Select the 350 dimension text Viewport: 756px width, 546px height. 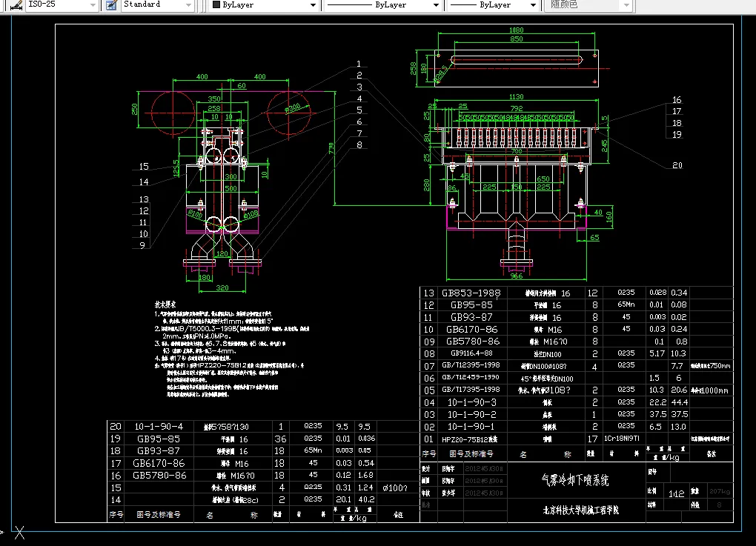click(x=214, y=99)
